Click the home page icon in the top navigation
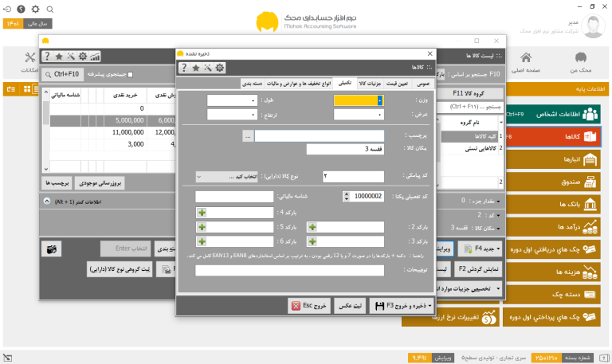The width and height of the screenshot is (612, 364). 526,57
